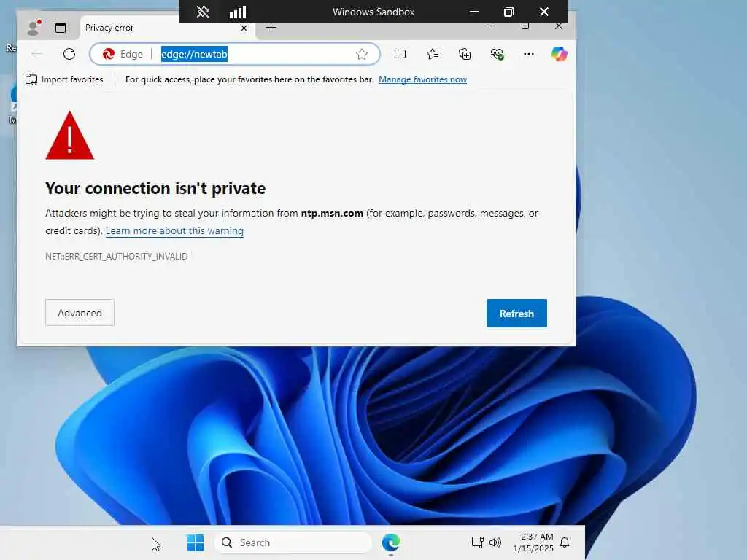Open a new tab with plus button

(271, 28)
